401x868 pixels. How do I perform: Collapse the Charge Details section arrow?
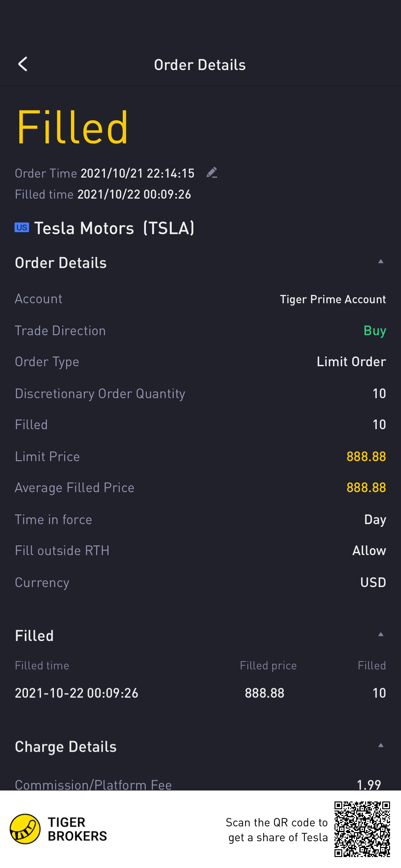[x=381, y=745]
